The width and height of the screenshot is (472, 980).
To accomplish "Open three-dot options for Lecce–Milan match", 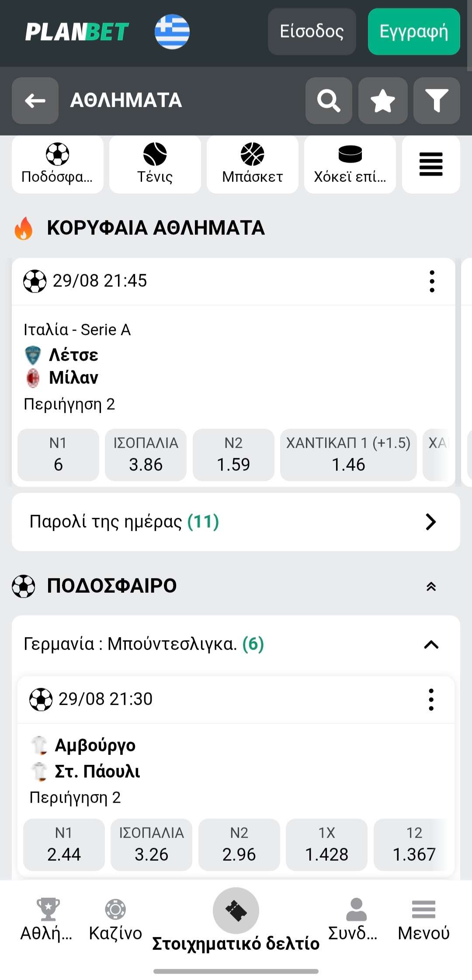I will click(x=432, y=281).
